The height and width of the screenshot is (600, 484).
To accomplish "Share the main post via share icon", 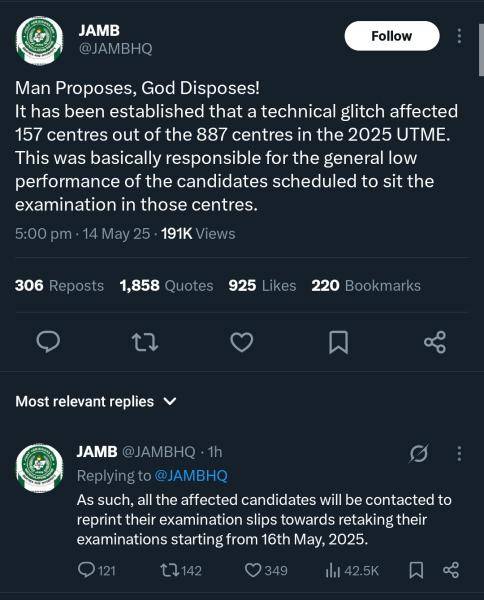I will click(435, 342).
